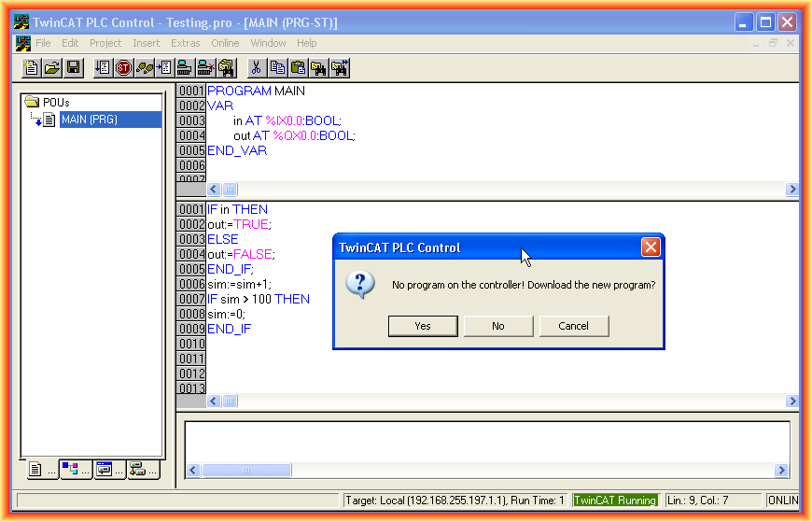Click the message pane horizontal scrollbar thumb

coord(234,471)
